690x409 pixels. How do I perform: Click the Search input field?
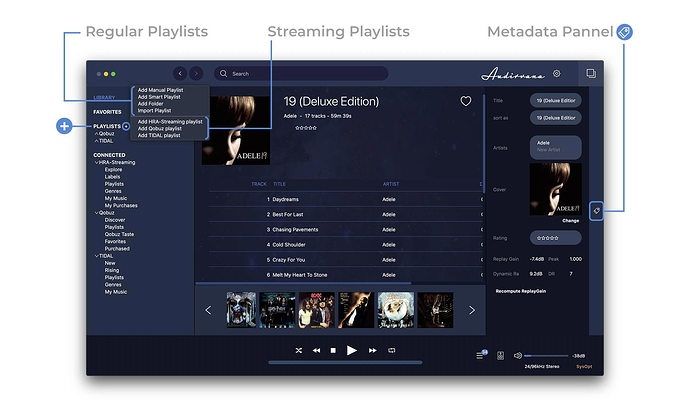301,74
